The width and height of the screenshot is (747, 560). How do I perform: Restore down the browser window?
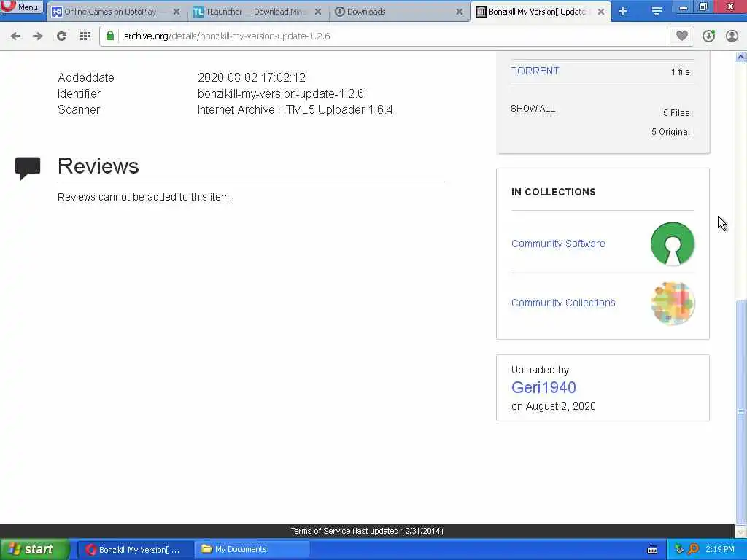pos(703,7)
